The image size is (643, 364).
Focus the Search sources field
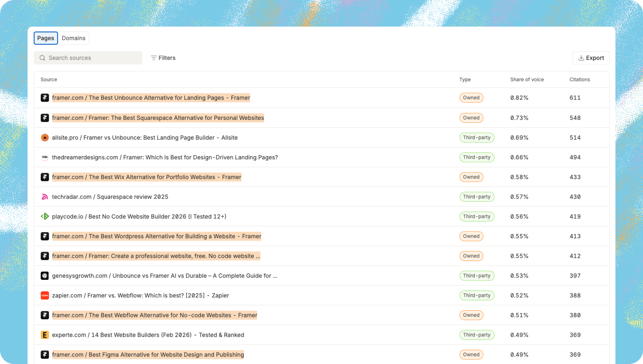coord(93,58)
